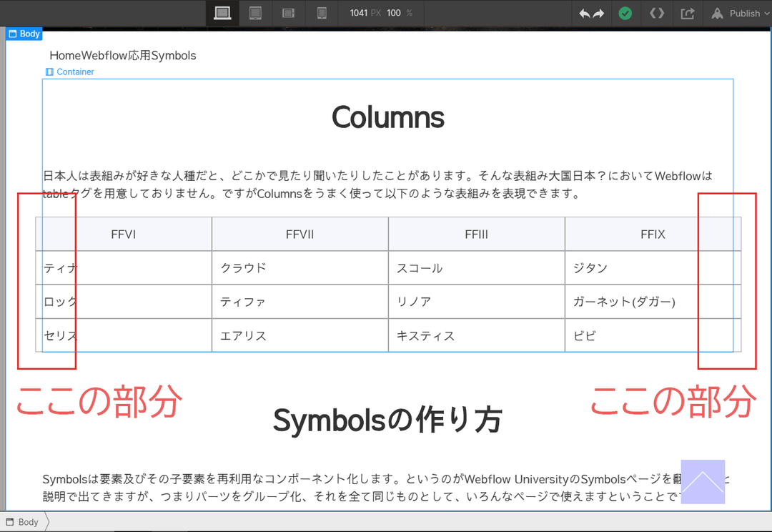Open the share export panel
Screen dimensions: 772x532
pos(687,13)
